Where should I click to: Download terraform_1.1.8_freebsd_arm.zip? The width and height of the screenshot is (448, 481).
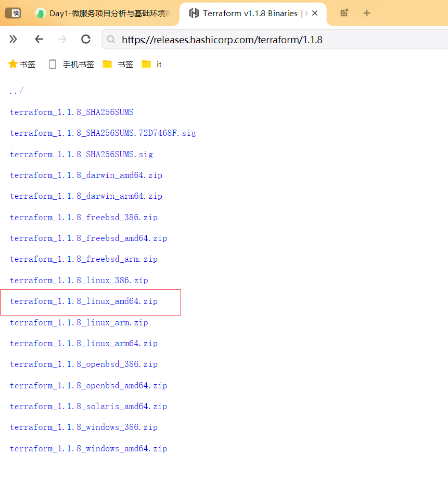point(84,259)
